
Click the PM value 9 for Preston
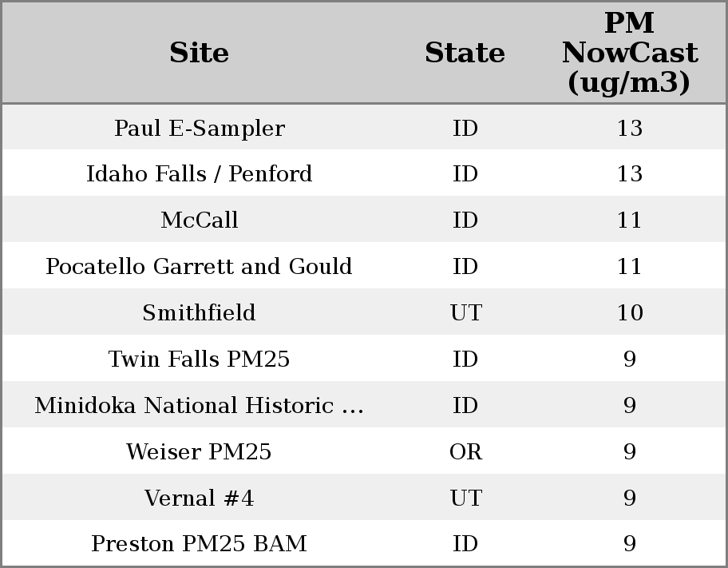click(629, 544)
